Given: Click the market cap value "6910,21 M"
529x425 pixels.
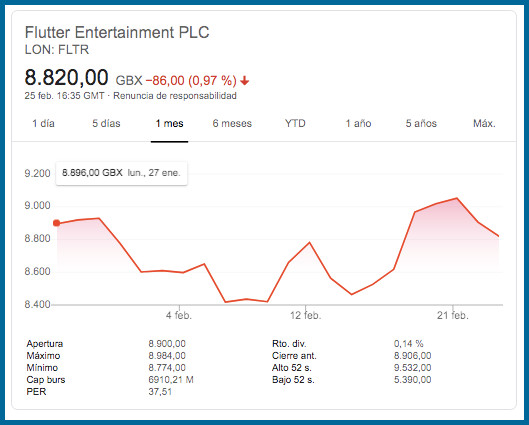Looking at the screenshot, I should (x=171, y=380).
